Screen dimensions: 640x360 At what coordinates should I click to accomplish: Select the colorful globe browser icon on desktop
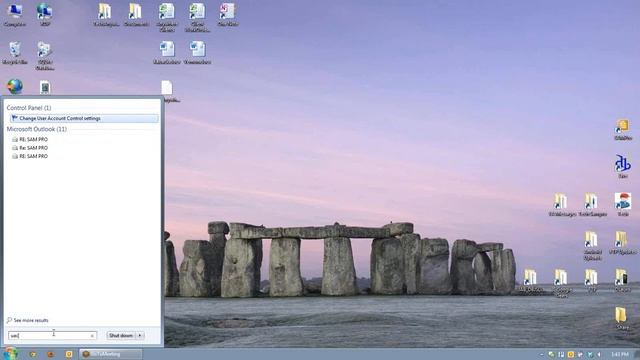(15, 86)
